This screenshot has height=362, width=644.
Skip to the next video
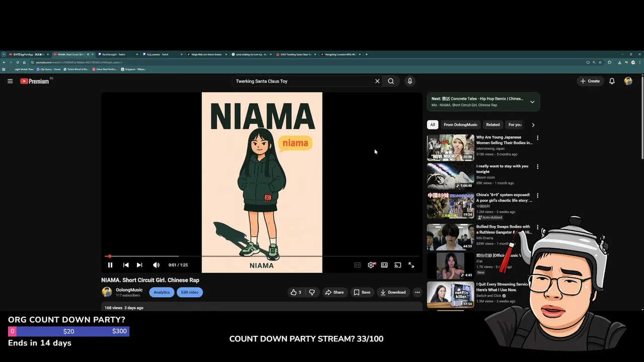tap(139, 265)
